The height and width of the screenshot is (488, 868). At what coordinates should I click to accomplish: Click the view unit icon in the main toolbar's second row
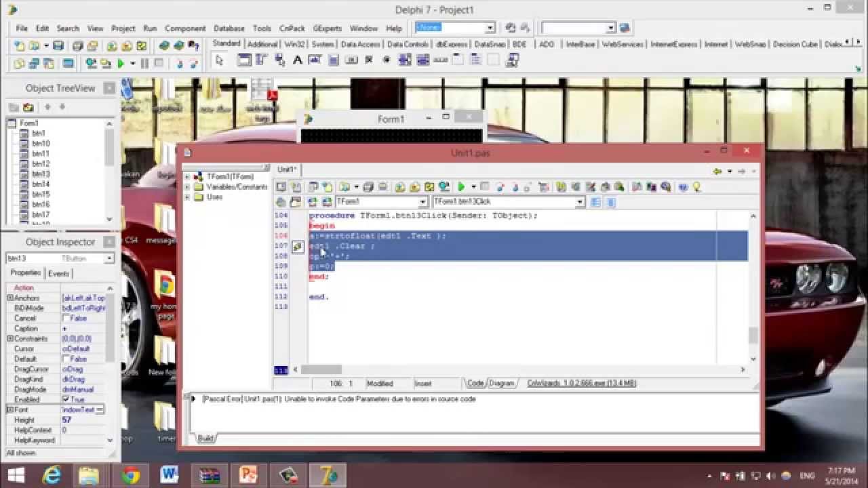click(x=19, y=63)
